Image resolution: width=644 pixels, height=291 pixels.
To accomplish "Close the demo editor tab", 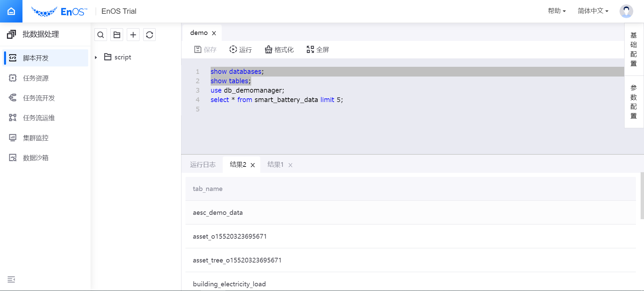I will (x=214, y=33).
